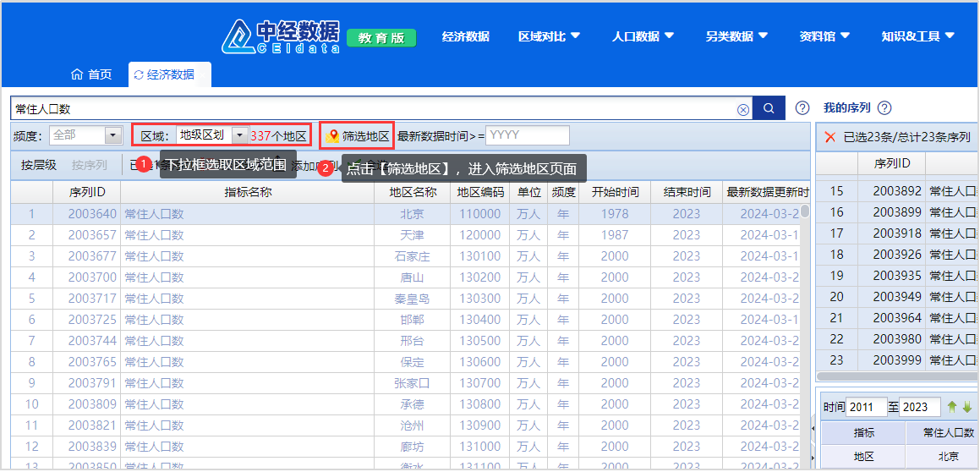This screenshot has height=472, width=980.
Task: Open the 人口数据 menu
Action: [x=643, y=36]
